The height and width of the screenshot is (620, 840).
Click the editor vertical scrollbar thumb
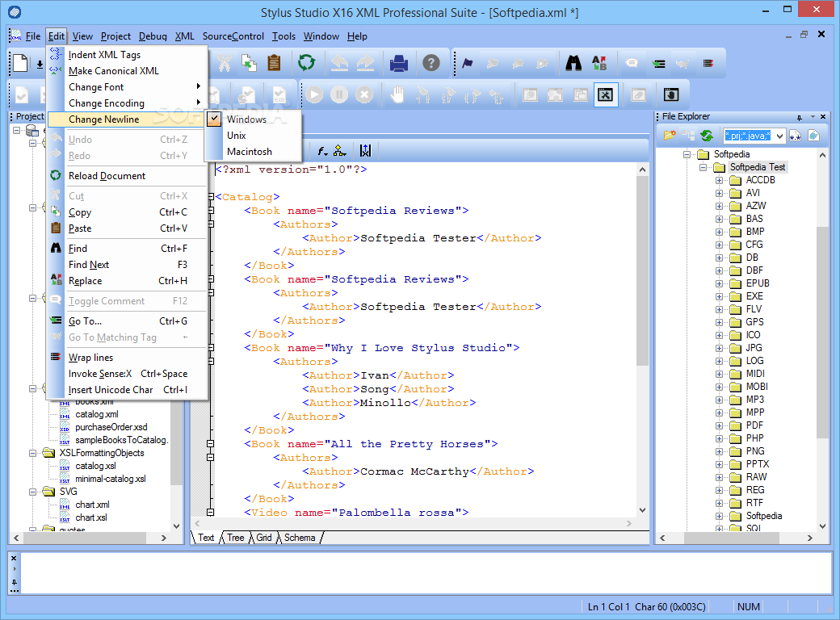pos(642,271)
